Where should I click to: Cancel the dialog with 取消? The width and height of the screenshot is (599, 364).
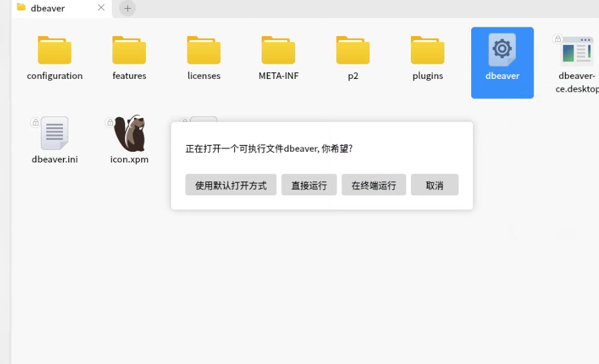point(435,185)
